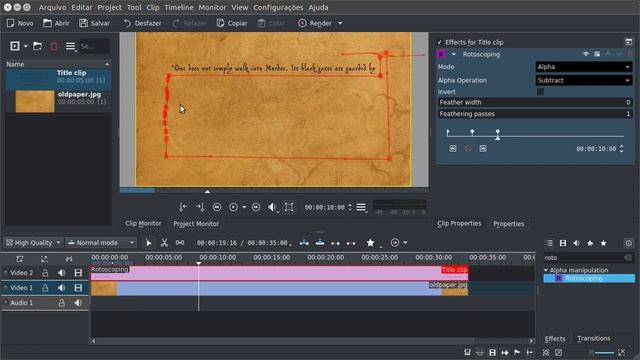
Task: Hide video of the Video 1 track
Action: click(x=78, y=288)
